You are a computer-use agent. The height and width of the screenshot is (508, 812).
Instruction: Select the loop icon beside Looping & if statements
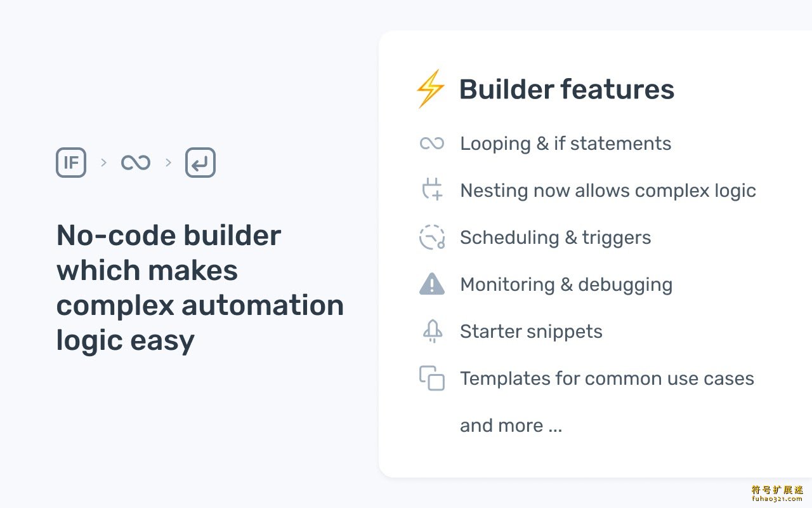click(432, 144)
